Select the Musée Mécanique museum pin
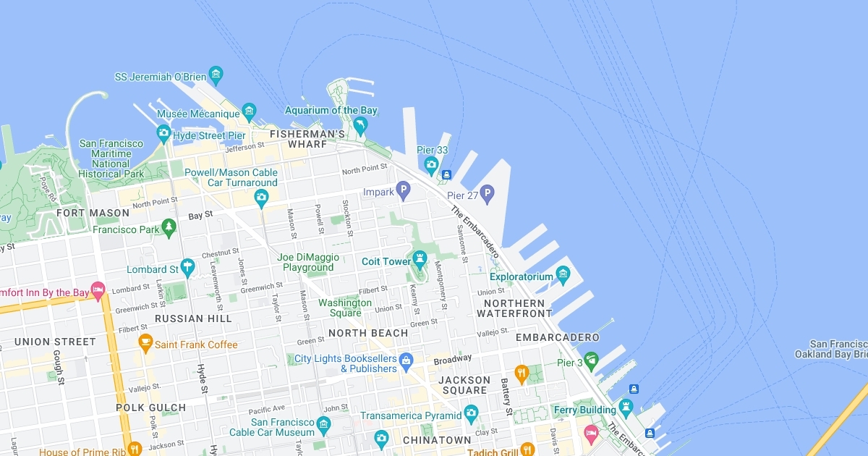 click(x=250, y=111)
